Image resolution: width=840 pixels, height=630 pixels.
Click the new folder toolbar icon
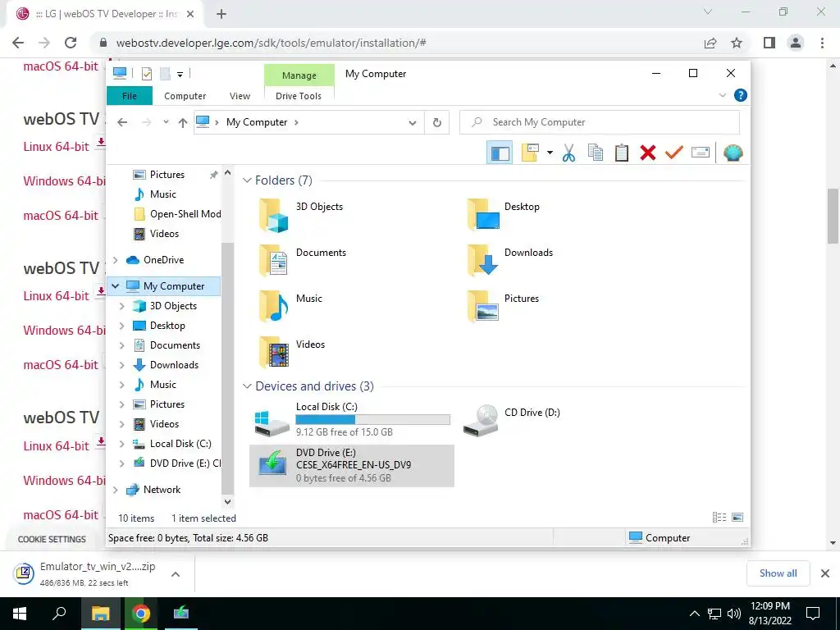pyautogui.click(x=530, y=153)
